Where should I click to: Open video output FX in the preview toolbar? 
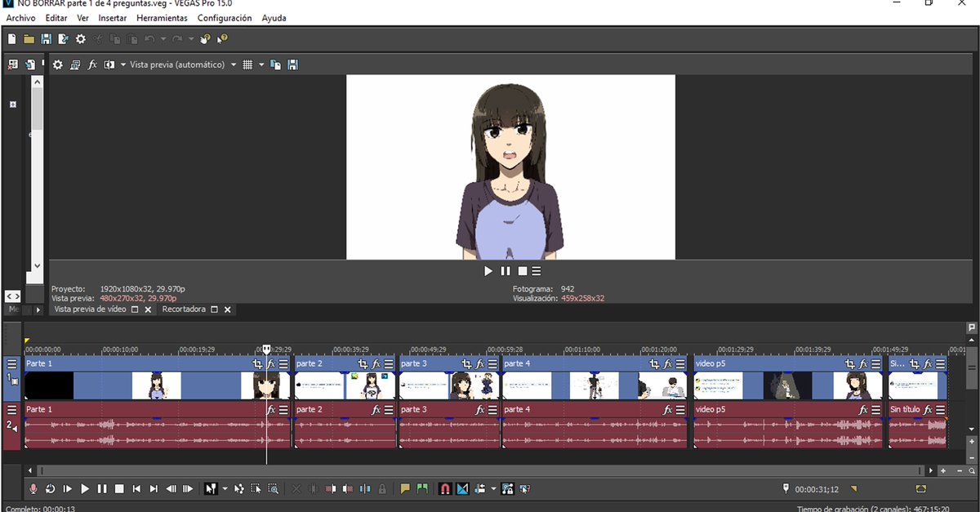92,65
